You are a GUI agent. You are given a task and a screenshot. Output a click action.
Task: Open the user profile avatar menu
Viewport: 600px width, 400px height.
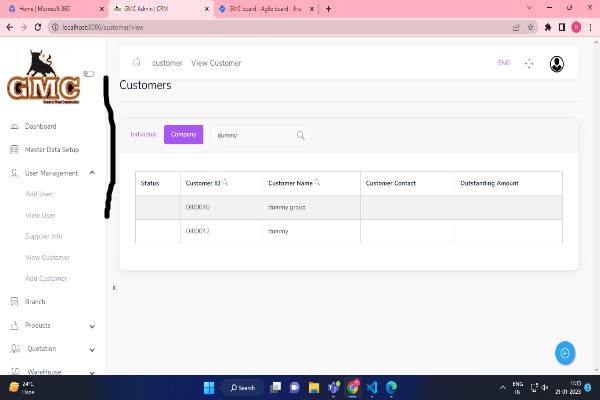coord(556,64)
